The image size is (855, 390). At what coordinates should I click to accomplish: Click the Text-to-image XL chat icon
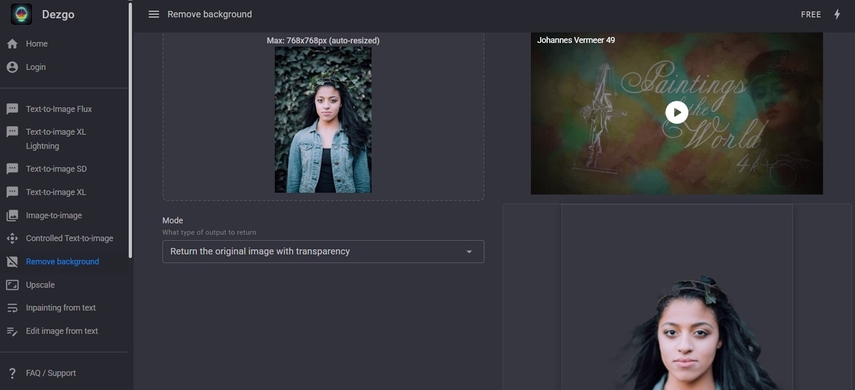pyautogui.click(x=12, y=192)
